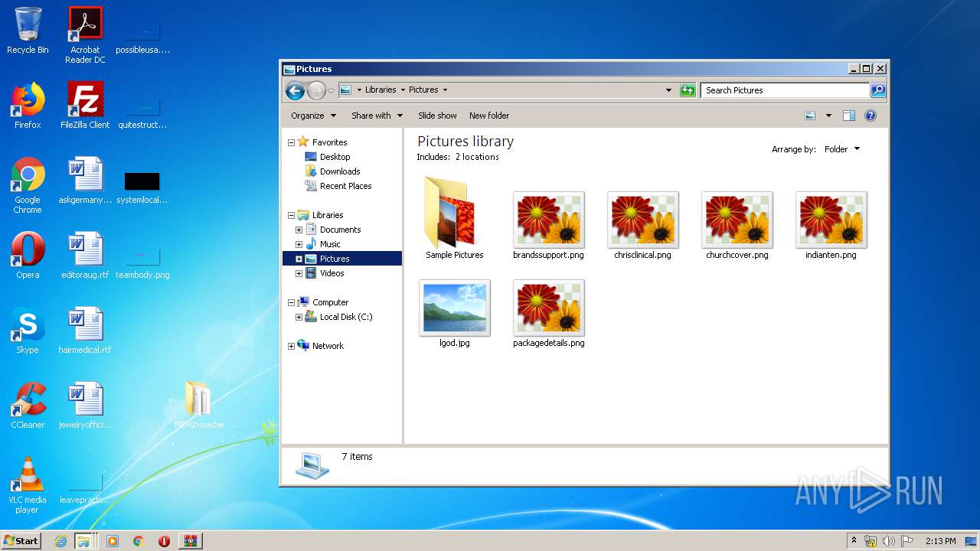This screenshot has width=980, height=551.
Task: Select the lgod.jpg landscape thumbnail
Action: pyautogui.click(x=455, y=308)
